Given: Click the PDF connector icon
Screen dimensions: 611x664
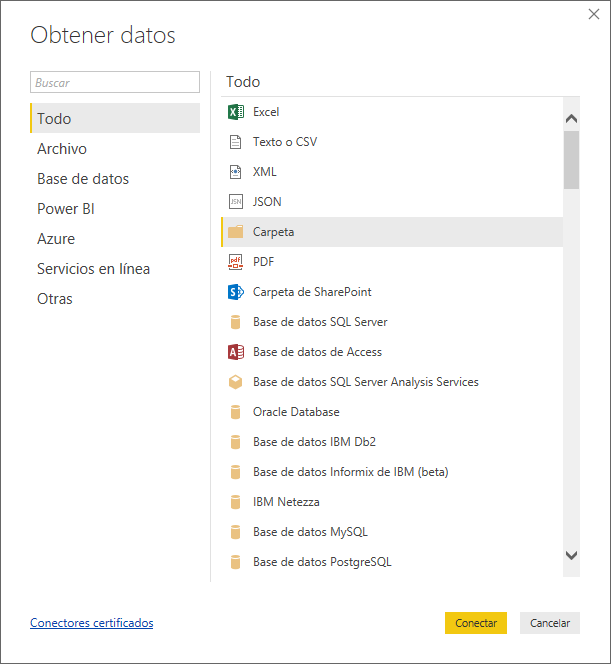Looking at the screenshot, I should (235, 262).
